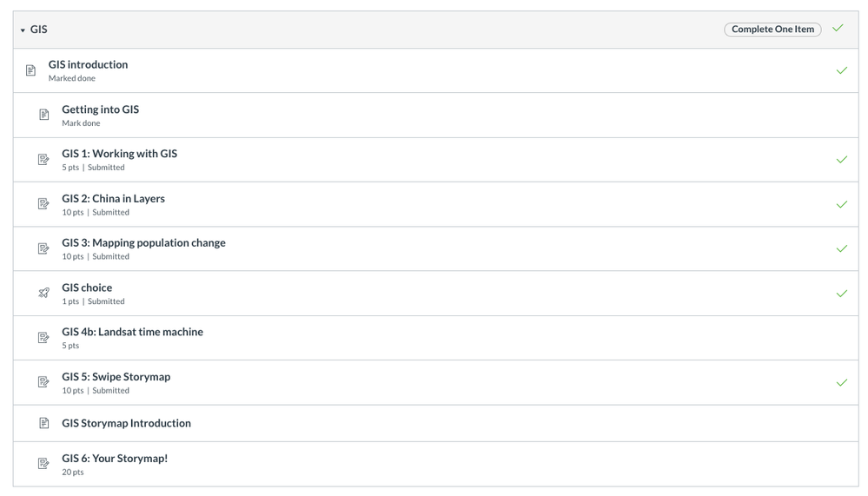Click the GIS 6 assignment icon

[x=44, y=464]
